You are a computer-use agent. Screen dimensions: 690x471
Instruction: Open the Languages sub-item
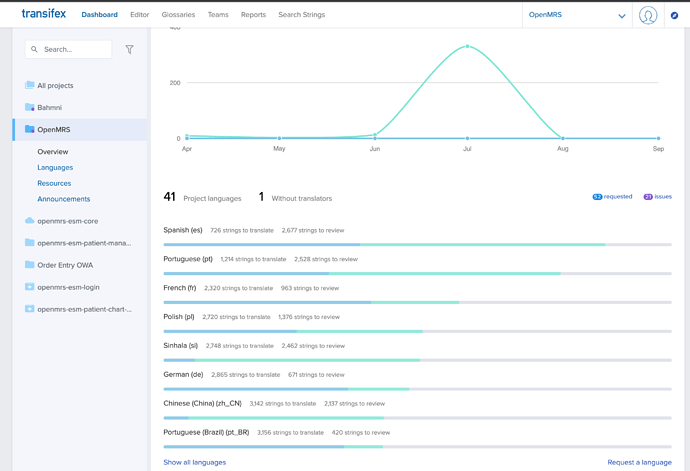[55, 167]
